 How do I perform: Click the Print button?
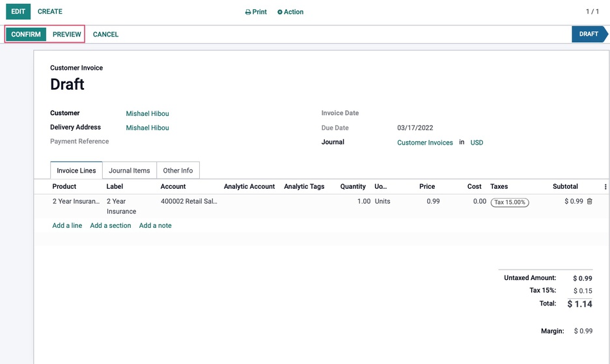tap(256, 12)
